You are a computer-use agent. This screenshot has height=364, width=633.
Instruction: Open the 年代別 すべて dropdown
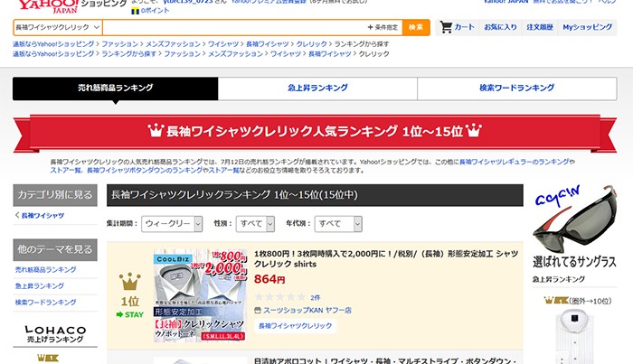[338, 224]
